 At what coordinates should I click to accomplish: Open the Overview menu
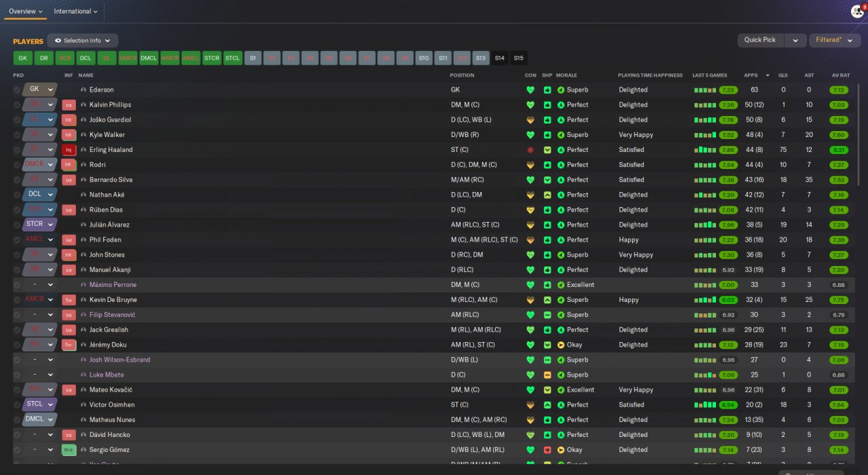[x=25, y=12]
